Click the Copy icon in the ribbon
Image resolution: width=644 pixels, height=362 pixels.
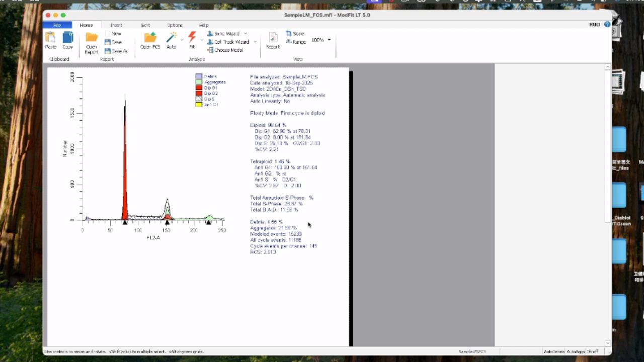click(x=67, y=38)
